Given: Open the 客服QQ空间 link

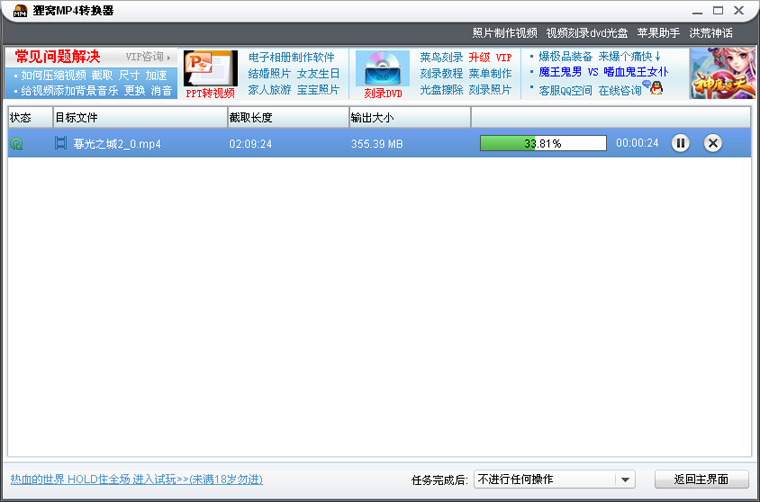Looking at the screenshot, I should [x=566, y=91].
